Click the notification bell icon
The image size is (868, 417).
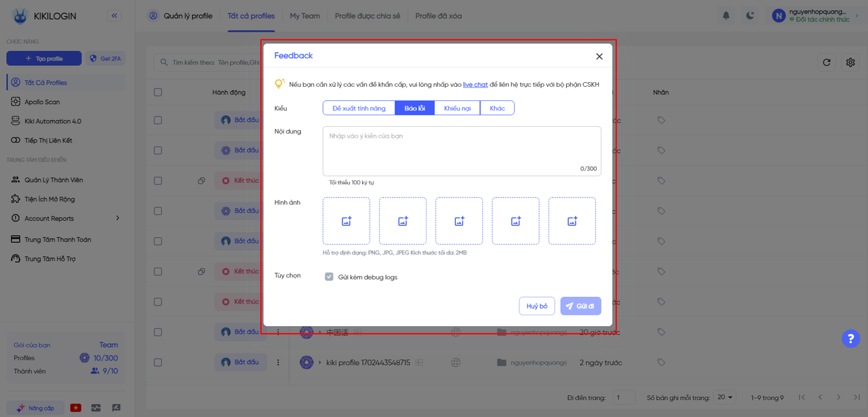point(726,16)
